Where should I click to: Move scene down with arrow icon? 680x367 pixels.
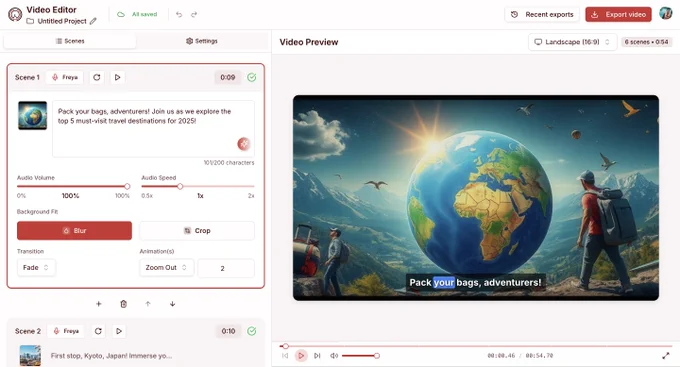(x=173, y=304)
